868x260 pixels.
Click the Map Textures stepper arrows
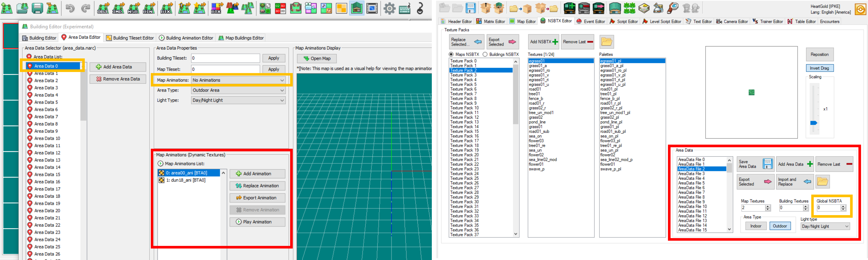click(x=768, y=208)
